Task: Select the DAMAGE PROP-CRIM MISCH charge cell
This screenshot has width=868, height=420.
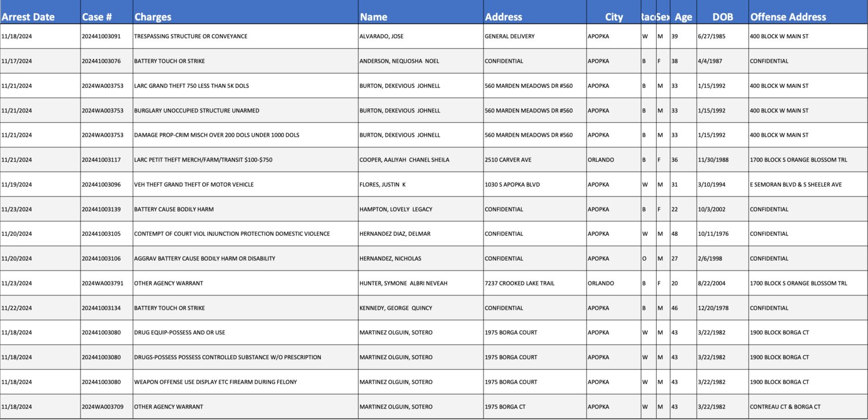Action: point(246,135)
